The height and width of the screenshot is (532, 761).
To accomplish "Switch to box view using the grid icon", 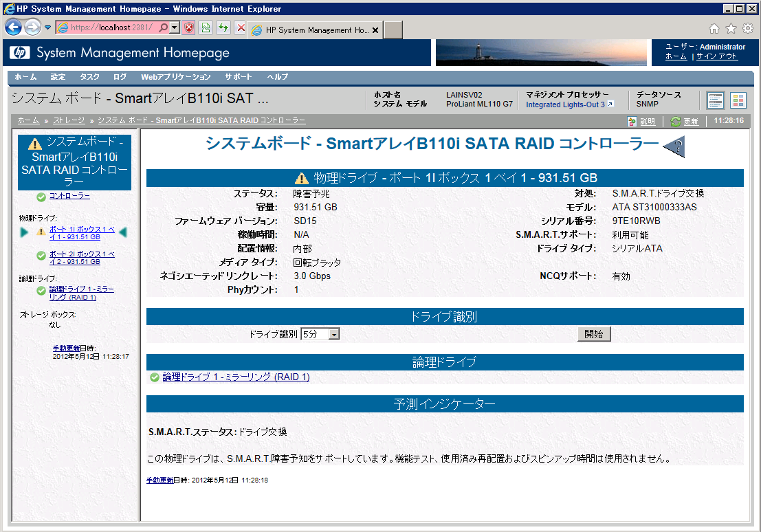I will click(x=738, y=100).
